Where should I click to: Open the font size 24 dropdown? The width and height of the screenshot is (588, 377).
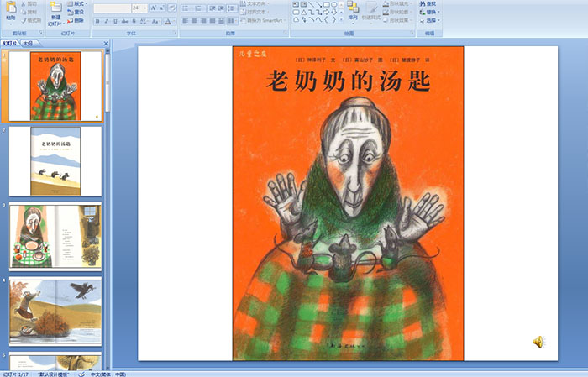tap(139, 8)
